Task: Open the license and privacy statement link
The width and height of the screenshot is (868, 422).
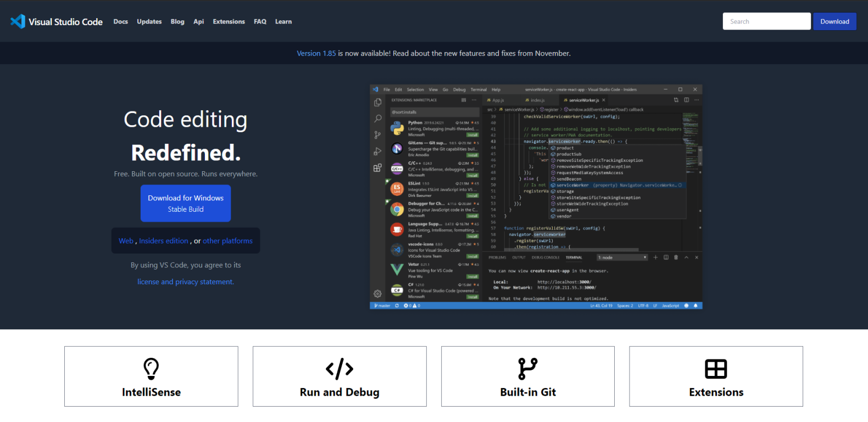Action: pyautogui.click(x=186, y=282)
